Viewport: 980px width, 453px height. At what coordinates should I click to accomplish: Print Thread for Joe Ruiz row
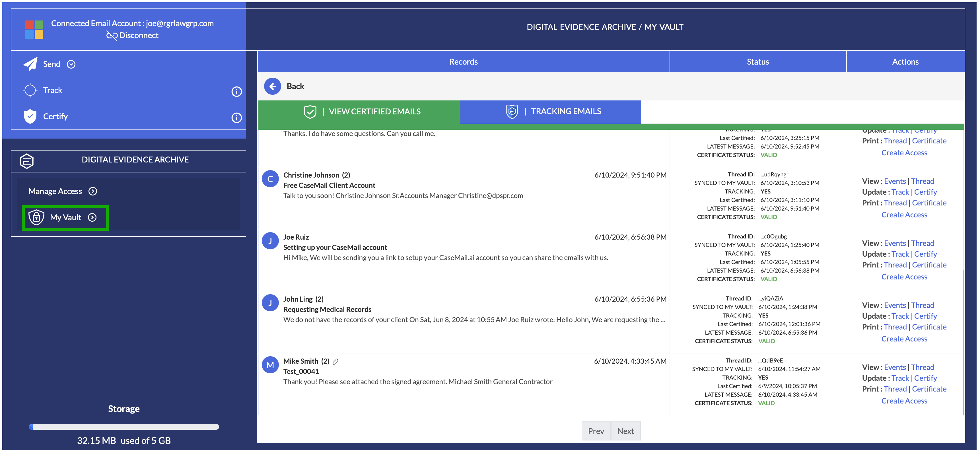(895, 265)
